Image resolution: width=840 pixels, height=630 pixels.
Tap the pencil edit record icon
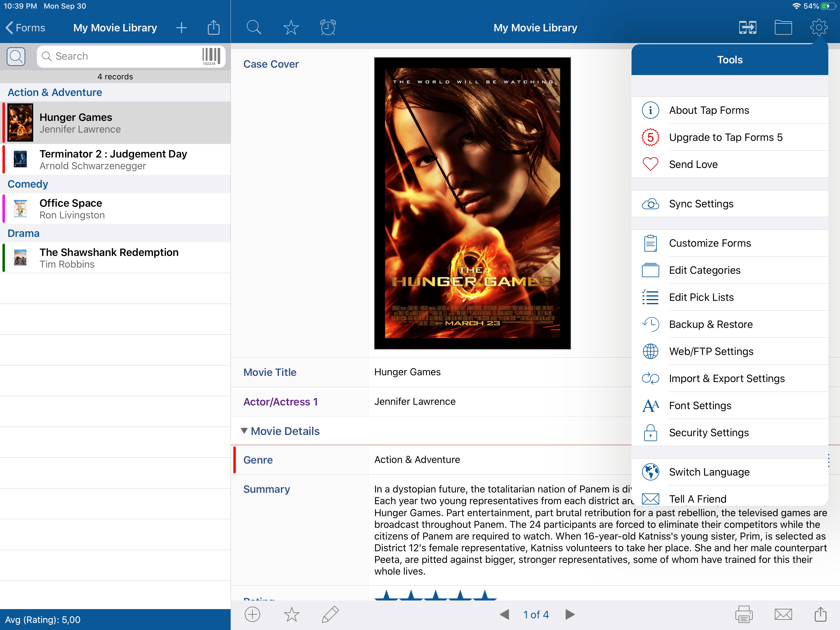pos(330,614)
